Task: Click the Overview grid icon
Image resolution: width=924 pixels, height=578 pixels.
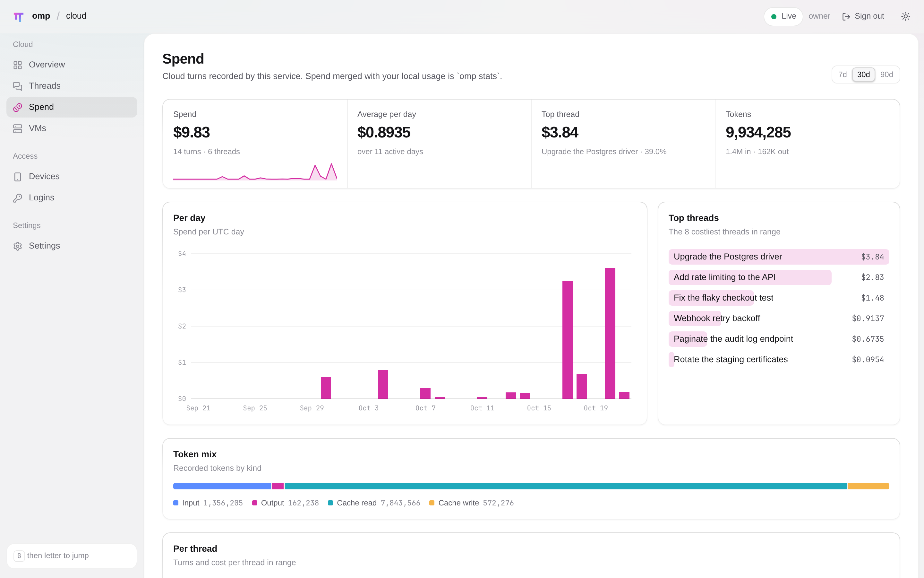Action: point(18,65)
